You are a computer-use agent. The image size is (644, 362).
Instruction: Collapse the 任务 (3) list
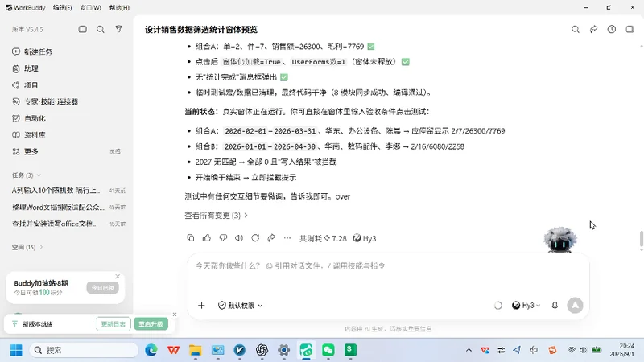point(27,175)
